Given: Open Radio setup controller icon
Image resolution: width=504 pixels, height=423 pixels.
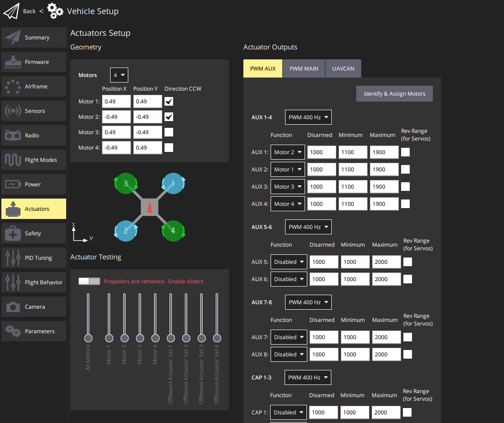Looking at the screenshot, I should coord(13,136).
